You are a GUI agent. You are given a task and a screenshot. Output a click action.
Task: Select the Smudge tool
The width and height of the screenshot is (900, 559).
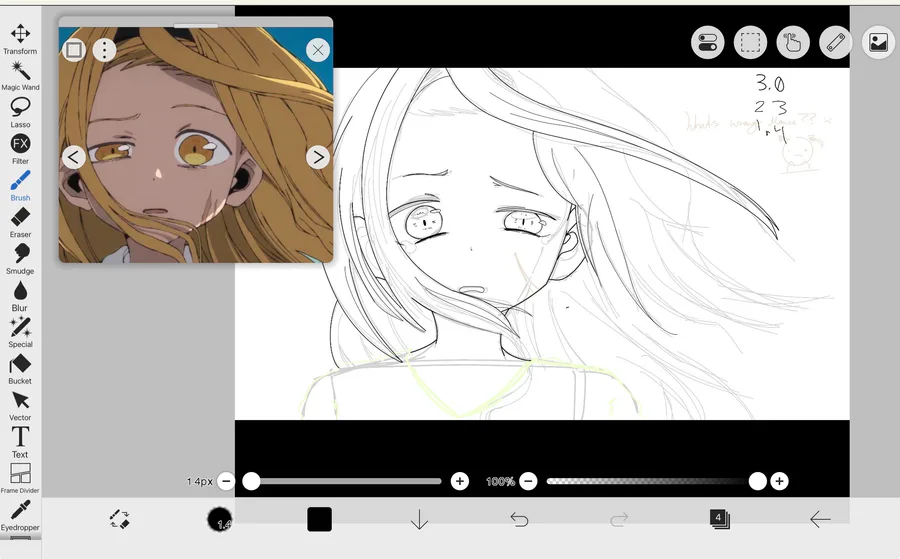point(20,259)
